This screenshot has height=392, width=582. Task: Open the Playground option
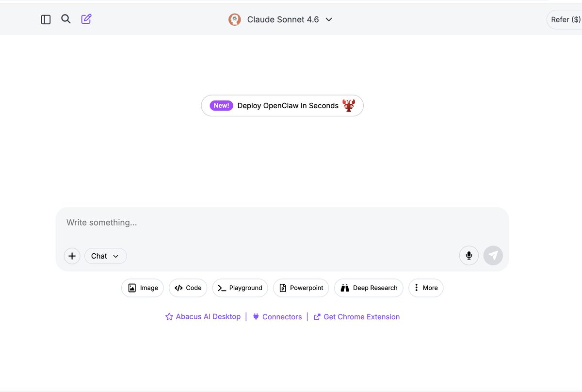click(240, 288)
